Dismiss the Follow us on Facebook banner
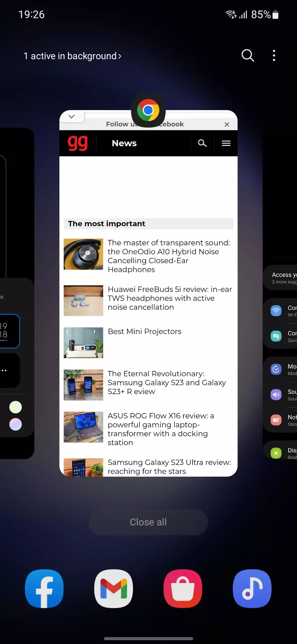 [x=227, y=124]
